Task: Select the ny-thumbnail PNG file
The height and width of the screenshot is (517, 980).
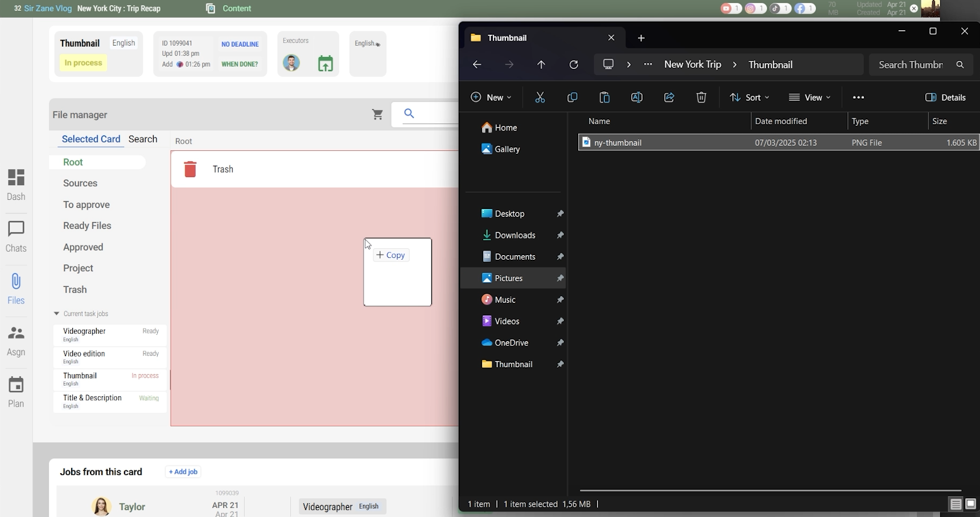Action: coord(617,143)
